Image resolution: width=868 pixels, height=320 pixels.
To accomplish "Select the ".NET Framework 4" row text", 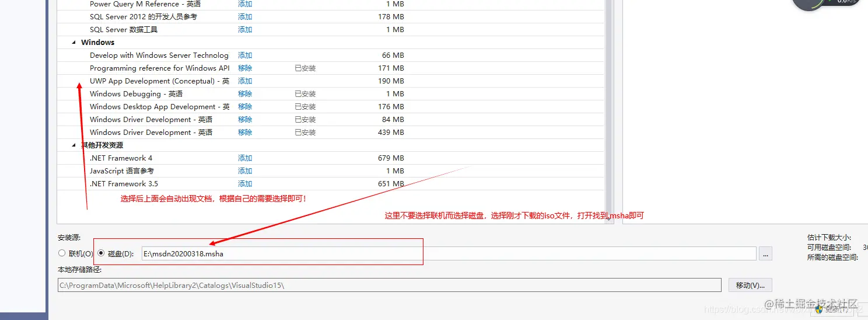I will pyautogui.click(x=121, y=158).
